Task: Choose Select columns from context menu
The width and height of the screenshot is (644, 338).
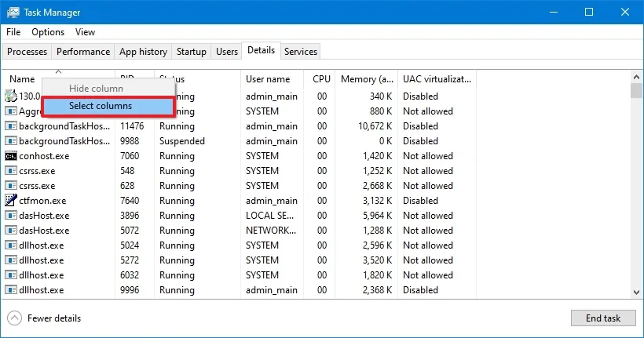Action: (108, 106)
